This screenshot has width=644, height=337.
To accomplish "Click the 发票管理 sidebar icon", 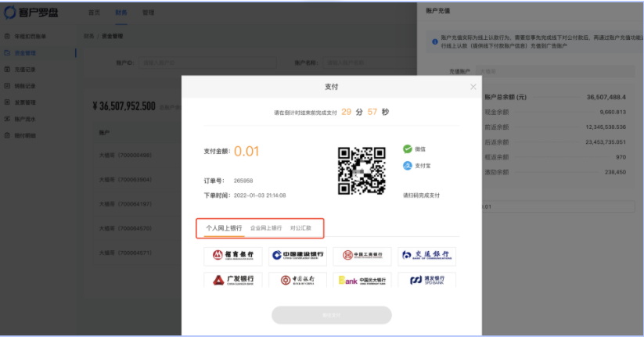I will pos(7,102).
